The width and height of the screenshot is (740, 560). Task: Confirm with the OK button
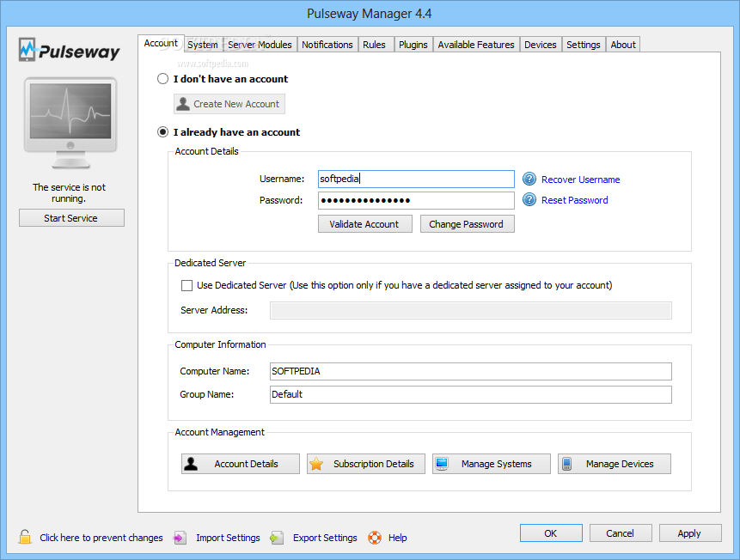click(551, 533)
